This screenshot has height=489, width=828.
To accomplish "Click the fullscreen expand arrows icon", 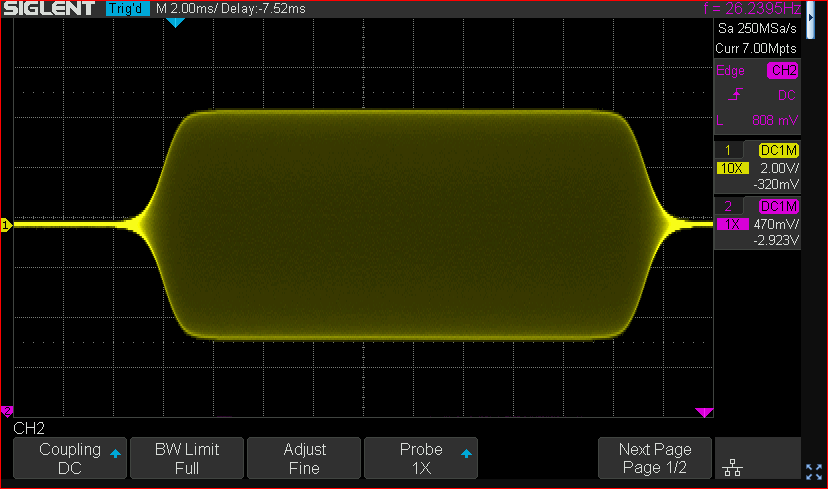I will 814,472.
